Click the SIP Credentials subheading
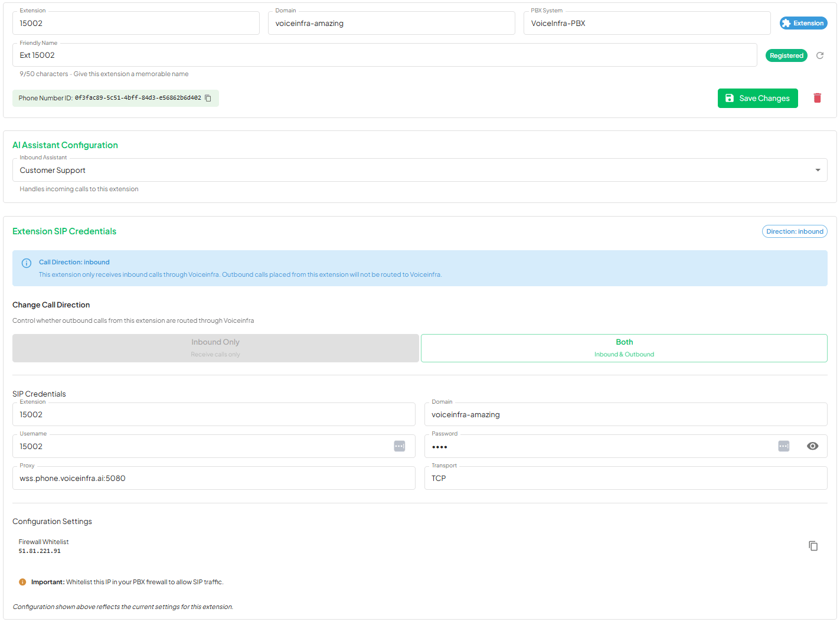The width and height of the screenshot is (840, 622). (39, 394)
